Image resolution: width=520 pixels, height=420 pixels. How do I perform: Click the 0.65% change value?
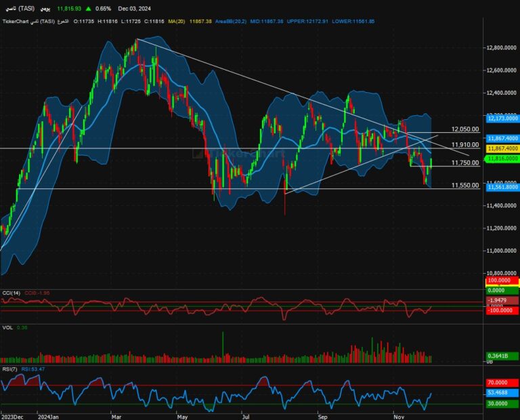pos(104,9)
